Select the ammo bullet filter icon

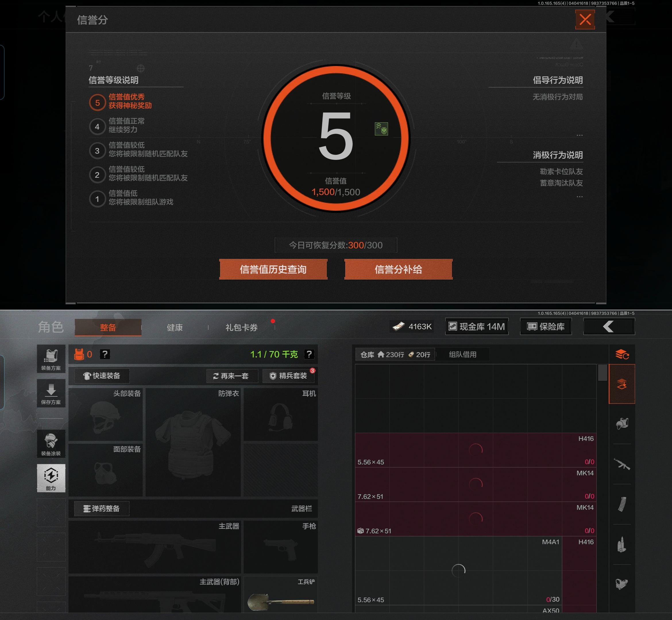622,544
